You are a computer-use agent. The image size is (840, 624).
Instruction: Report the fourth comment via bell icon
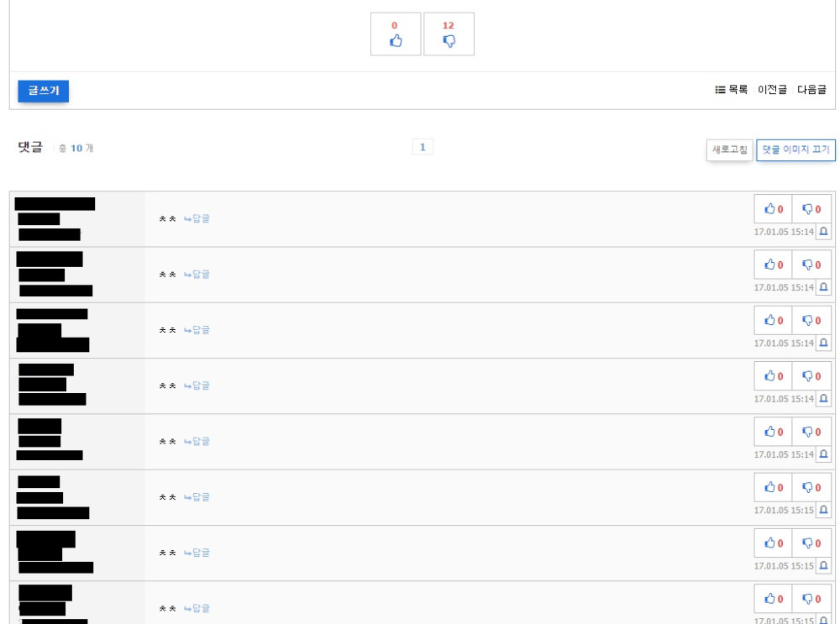click(x=824, y=399)
